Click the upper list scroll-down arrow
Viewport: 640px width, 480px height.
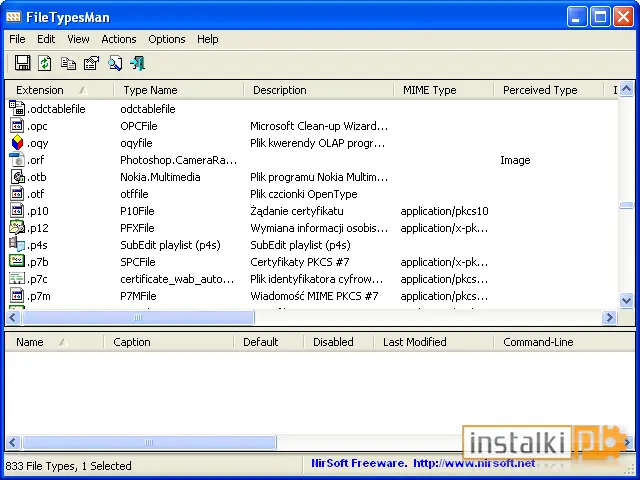tap(626, 300)
